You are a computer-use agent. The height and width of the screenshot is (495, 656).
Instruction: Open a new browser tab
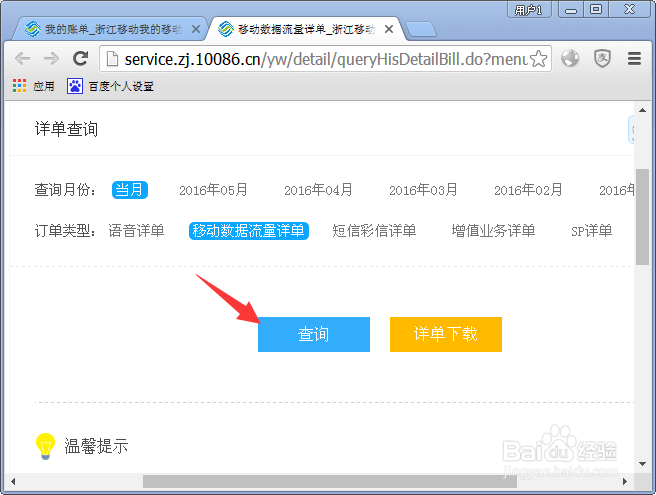pos(421,30)
